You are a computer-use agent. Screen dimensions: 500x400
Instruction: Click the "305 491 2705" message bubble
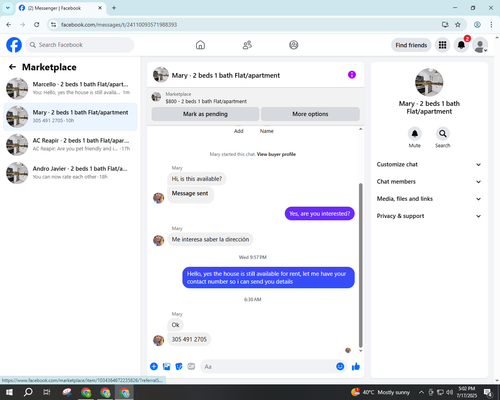(189, 339)
